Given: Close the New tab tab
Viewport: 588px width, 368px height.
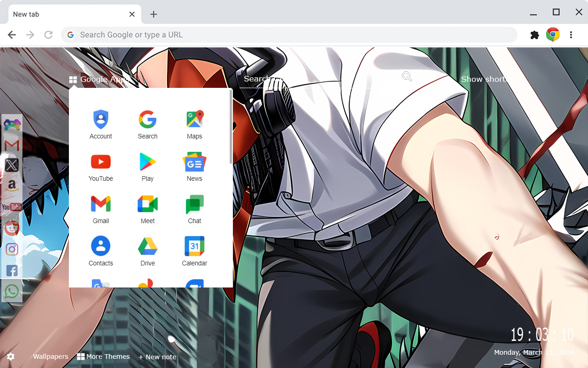Looking at the screenshot, I should pyautogui.click(x=132, y=14).
